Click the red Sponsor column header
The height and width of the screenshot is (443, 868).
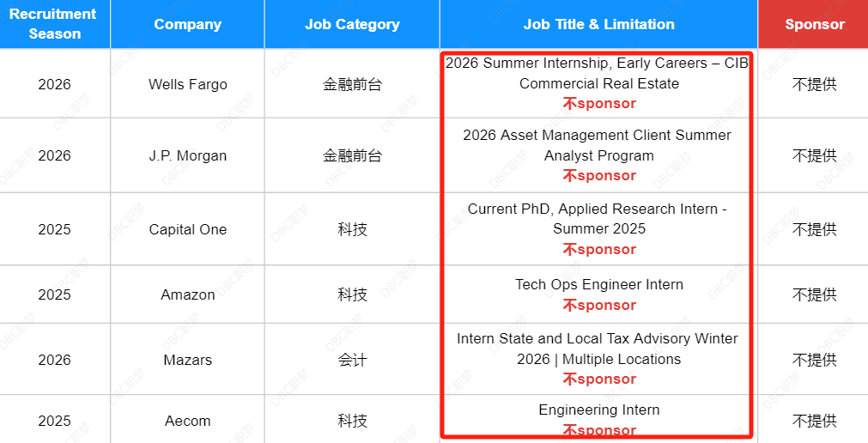[x=814, y=24]
